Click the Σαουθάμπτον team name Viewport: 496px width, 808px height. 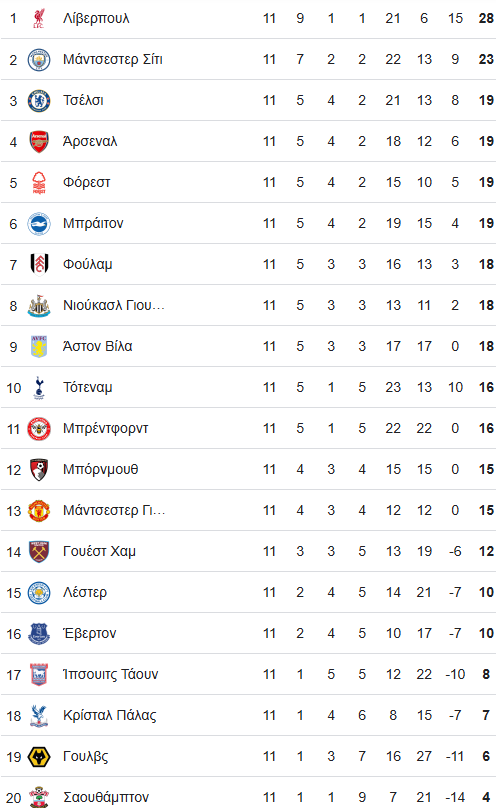pyautogui.click(x=106, y=797)
